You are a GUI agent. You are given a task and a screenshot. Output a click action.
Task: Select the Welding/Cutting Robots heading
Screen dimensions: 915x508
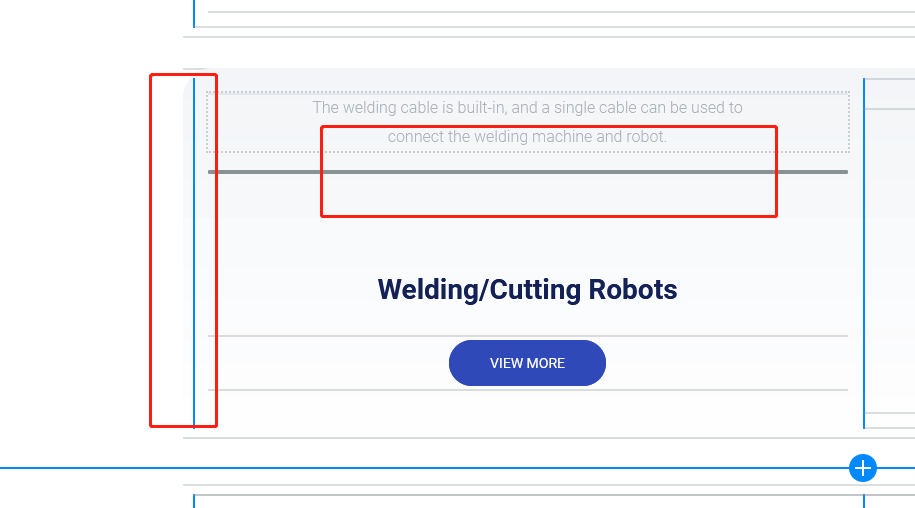pos(527,290)
